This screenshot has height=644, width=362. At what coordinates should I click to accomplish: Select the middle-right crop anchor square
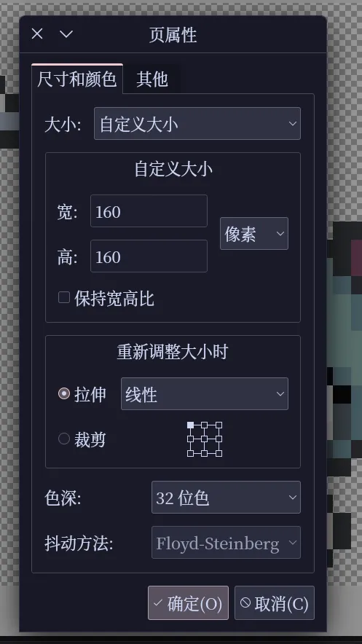[219, 439]
